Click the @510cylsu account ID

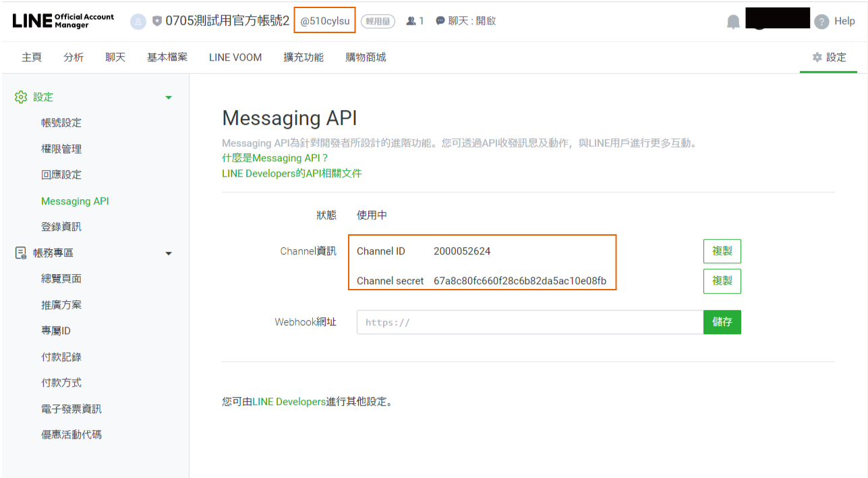point(325,21)
